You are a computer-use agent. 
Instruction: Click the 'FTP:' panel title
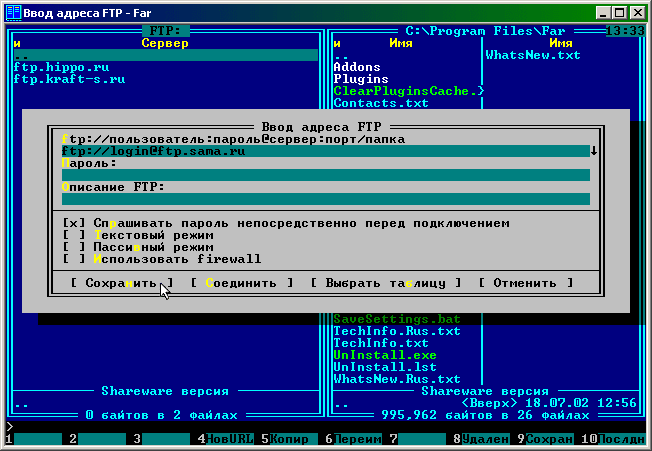[x=165, y=31]
